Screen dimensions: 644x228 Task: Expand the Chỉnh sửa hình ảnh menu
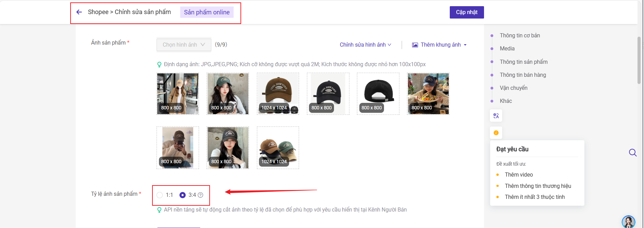[366, 45]
